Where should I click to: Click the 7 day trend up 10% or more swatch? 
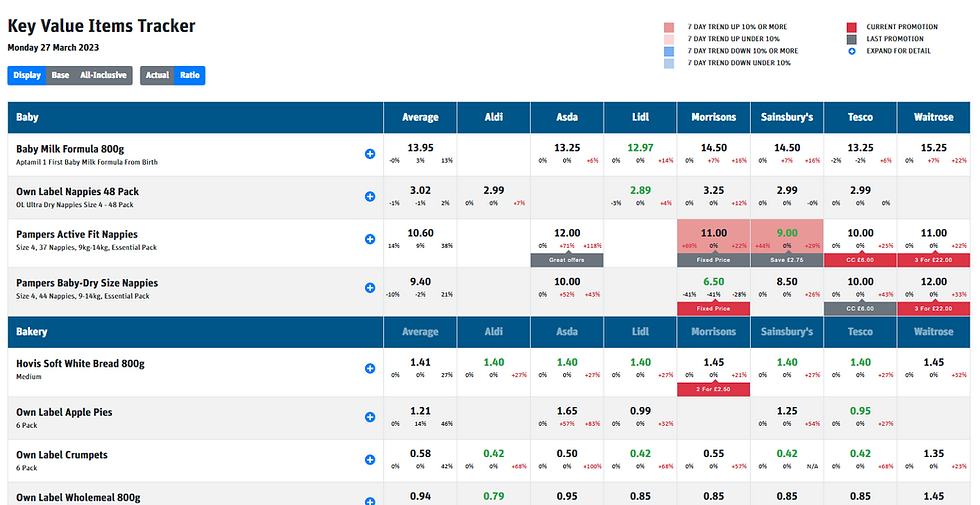pos(669,28)
